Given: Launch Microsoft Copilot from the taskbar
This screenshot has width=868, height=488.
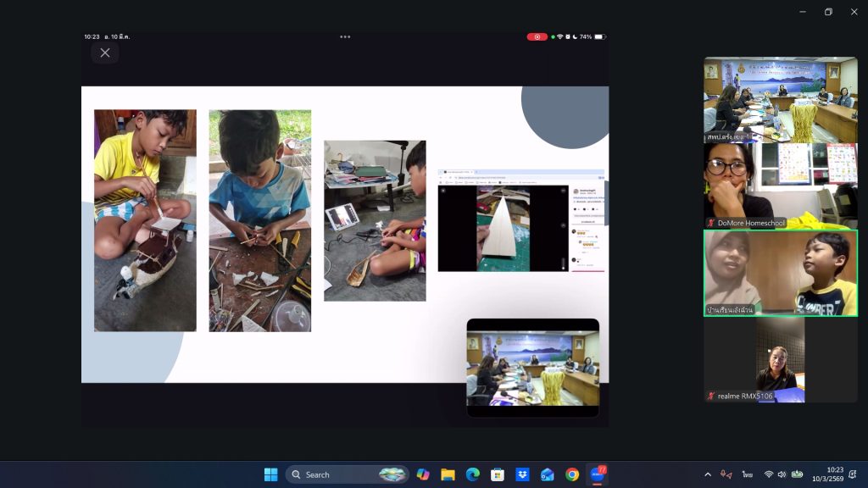Looking at the screenshot, I should [423, 474].
